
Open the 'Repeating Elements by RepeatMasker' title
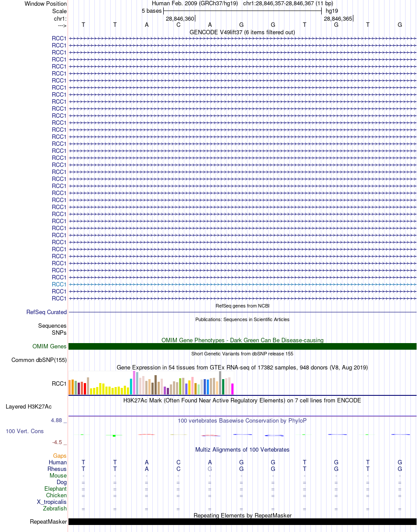[242, 515]
